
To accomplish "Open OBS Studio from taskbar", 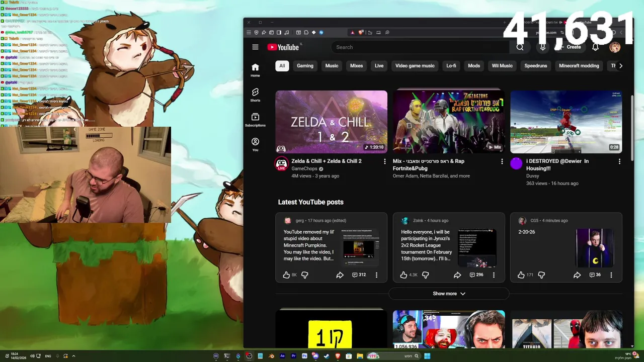I will 249,356.
